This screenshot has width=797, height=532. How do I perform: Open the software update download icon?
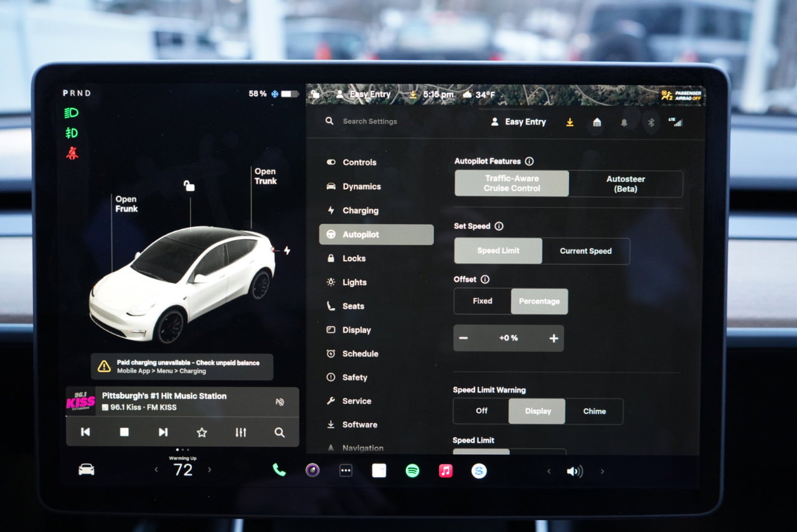pos(569,123)
